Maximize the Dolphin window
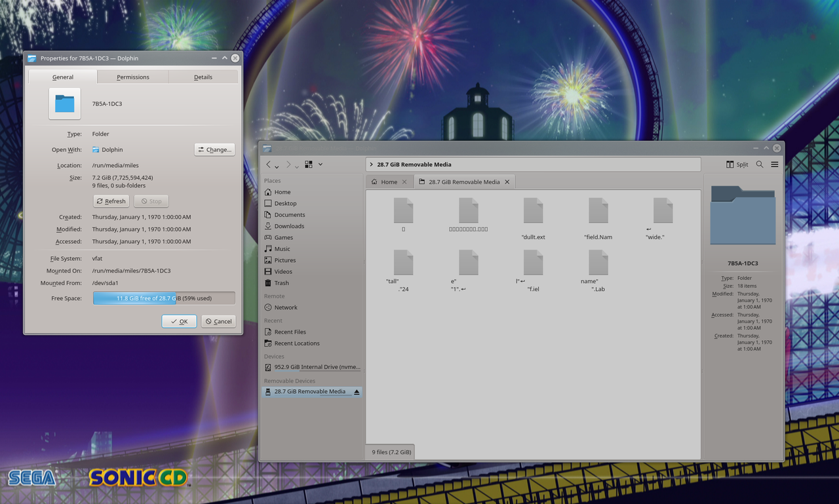 (x=766, y=148)
